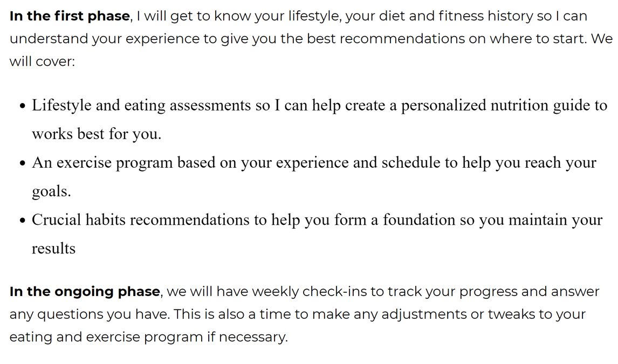Click the bullet before "Lifestyle and eating assessments"
618x364 pixels.
23,106
